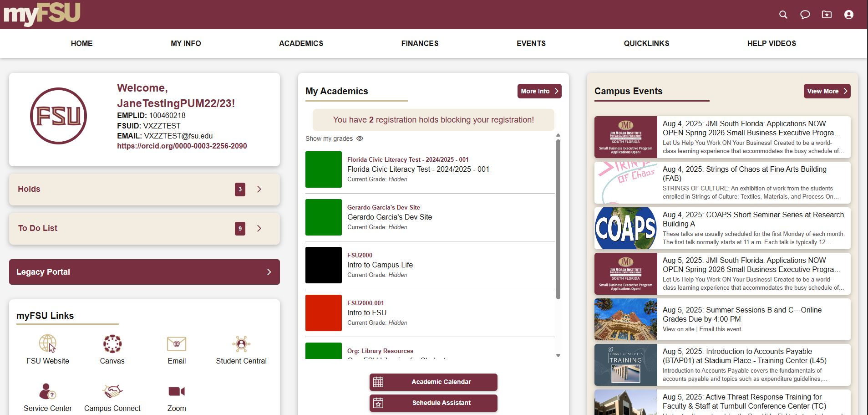The image size is (868, 415).
Task: Launch the Zoom camera icon
Action: click(177, 391)
